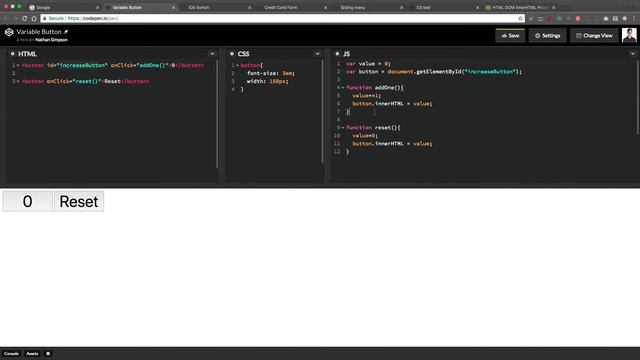Open the Console panel

[x=11, y=353]
